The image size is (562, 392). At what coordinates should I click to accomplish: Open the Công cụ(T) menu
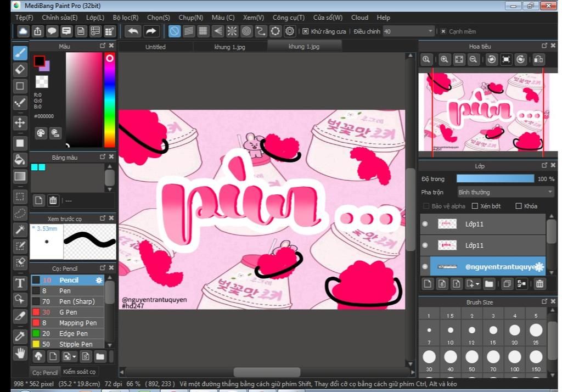click(289, 18)
